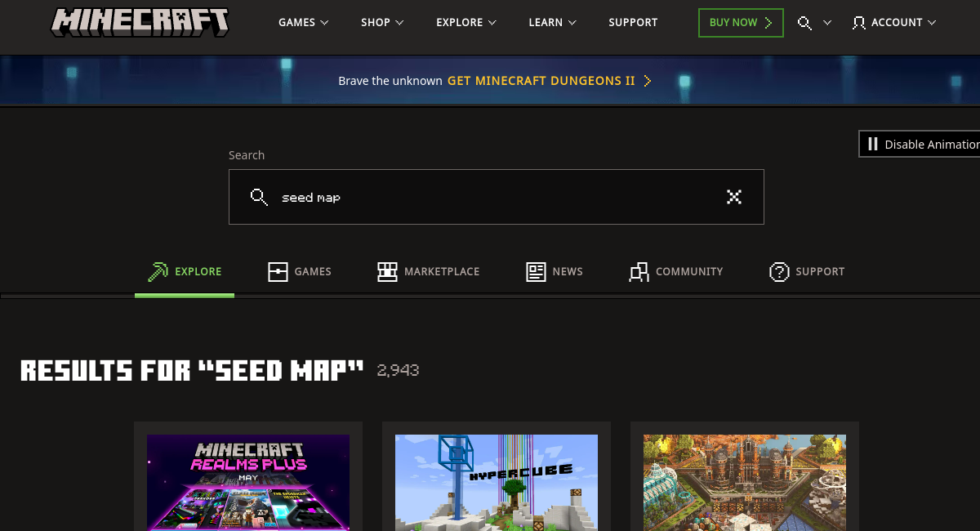The image size is (980, 531).
Task: Switch to the Community results tab
Action: point(676,272)
